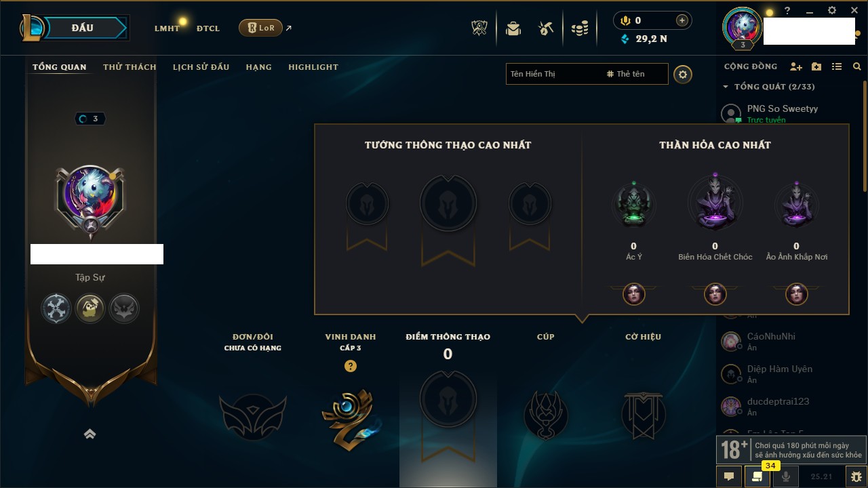Switch to the HIGHLIGHT tab
Image resolution: width=868 pixels, height=488 pixels.
click(313, 67)
